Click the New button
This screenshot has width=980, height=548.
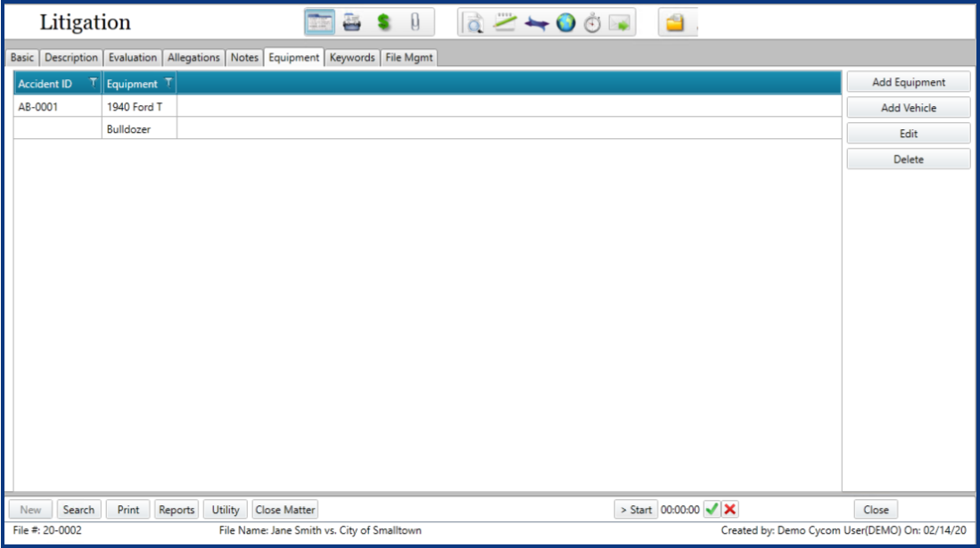coord(30,510)
